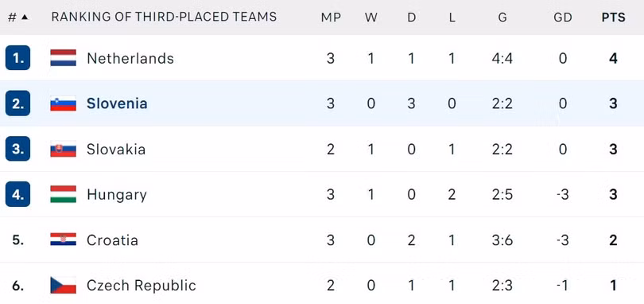The width and height of the screenshot is (644, 304).
Task: Open the Slovenia team link
Action: coord(117,103)
